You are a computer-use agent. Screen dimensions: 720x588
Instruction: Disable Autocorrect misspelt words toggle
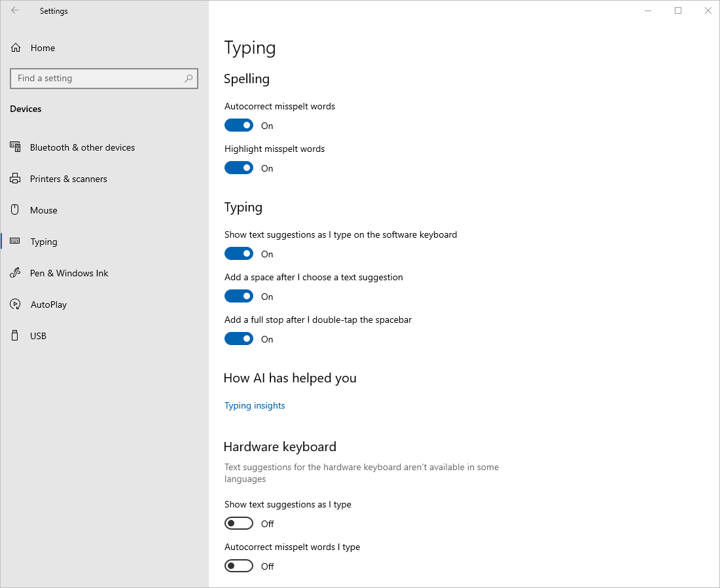pyautogui.click(x=239, y=125)
